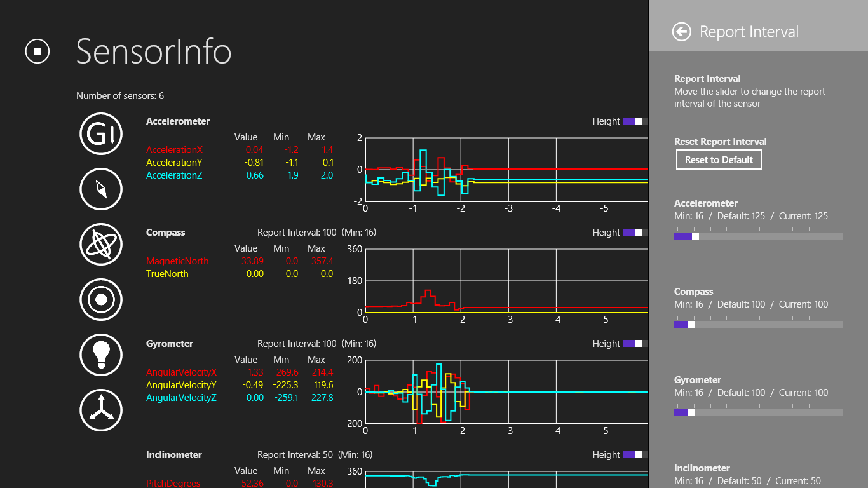Click the Gyrometer report interval slider

pos(757,412)
